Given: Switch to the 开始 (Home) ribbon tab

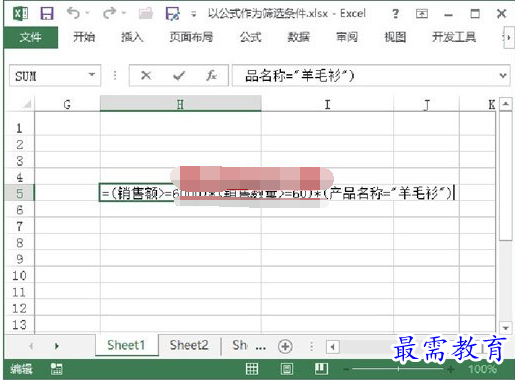Looking at the screenshot, I should point(84,37).
